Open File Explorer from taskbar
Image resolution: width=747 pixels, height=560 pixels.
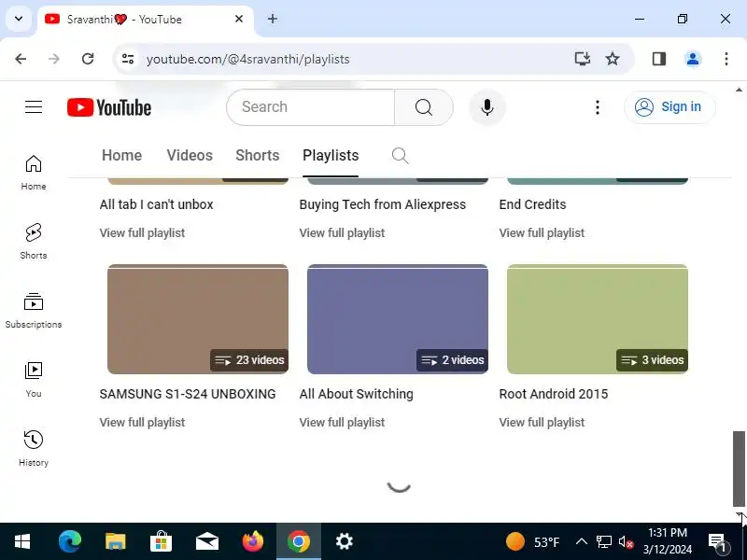(115, 541)
